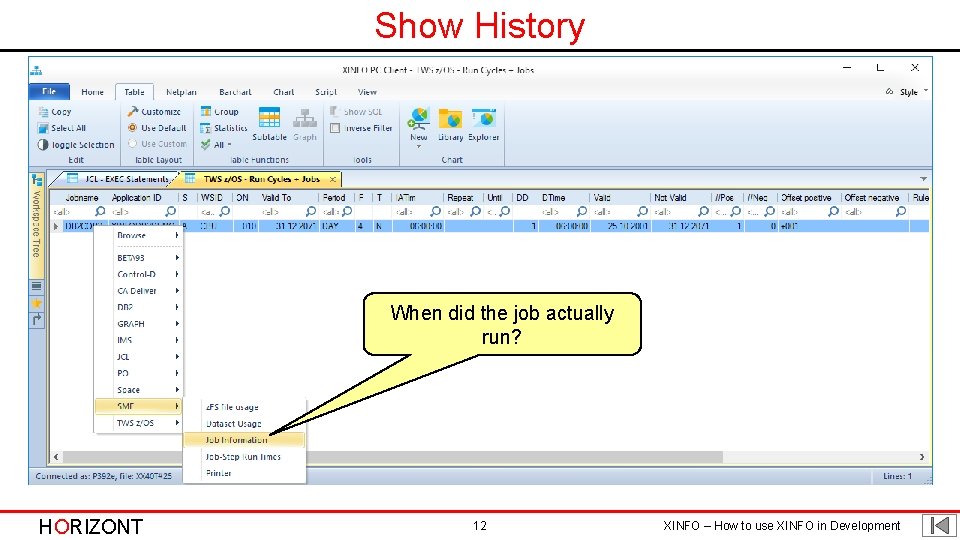This screenshot has width=960, height=540.
Task: Click the slide back-to-start navigation icon
Action: pyautogui.click(x=939, y=525)
